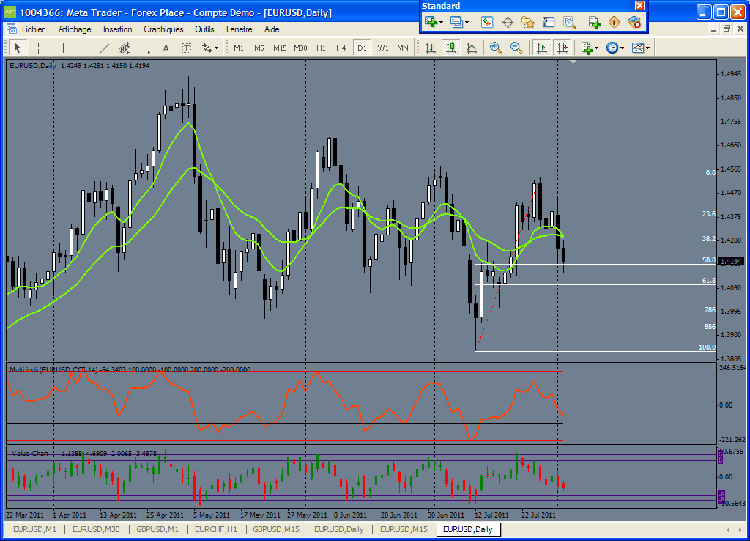Open the Outils menu

pos(205,29)
